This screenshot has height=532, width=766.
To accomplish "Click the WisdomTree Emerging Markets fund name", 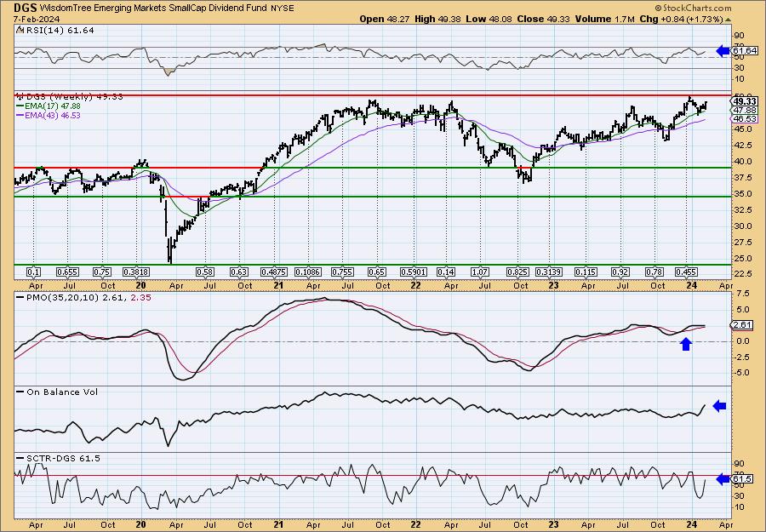I will 153,8.
